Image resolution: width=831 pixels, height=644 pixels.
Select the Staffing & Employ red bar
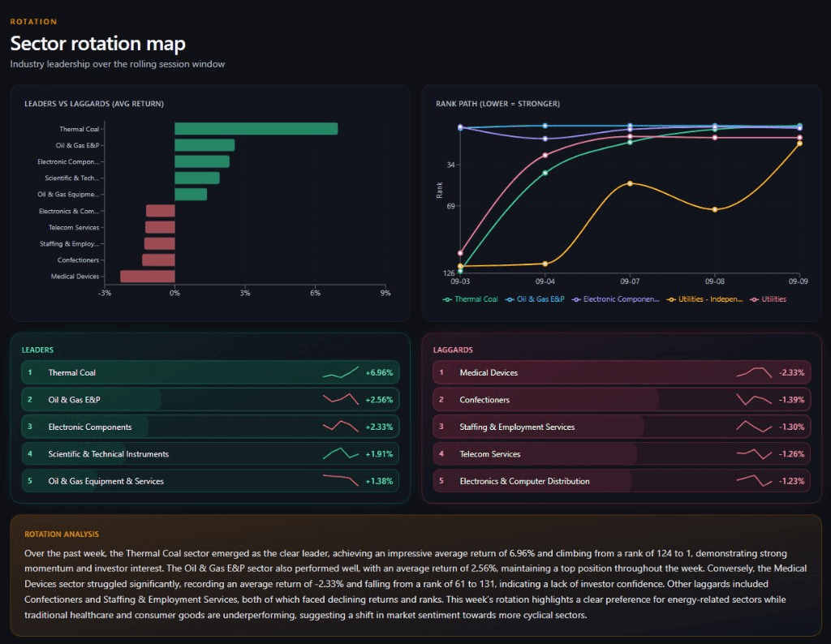pyautogui.click(x=160, y=243)
